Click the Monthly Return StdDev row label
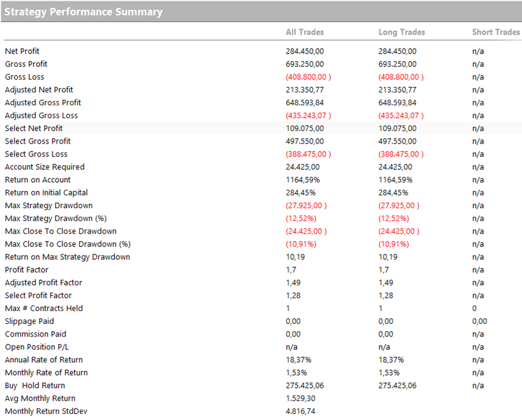The width and height of the screenshot is (522, 420). pos(46,411)
